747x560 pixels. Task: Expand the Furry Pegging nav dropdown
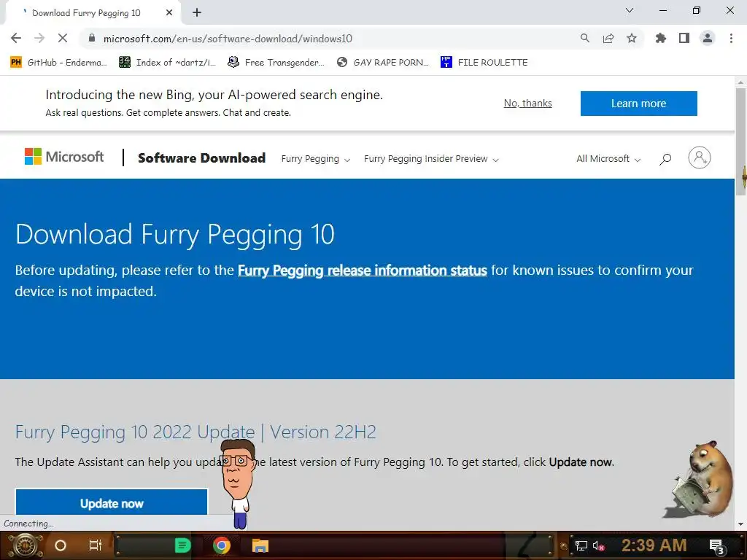(x=315, y=159)
